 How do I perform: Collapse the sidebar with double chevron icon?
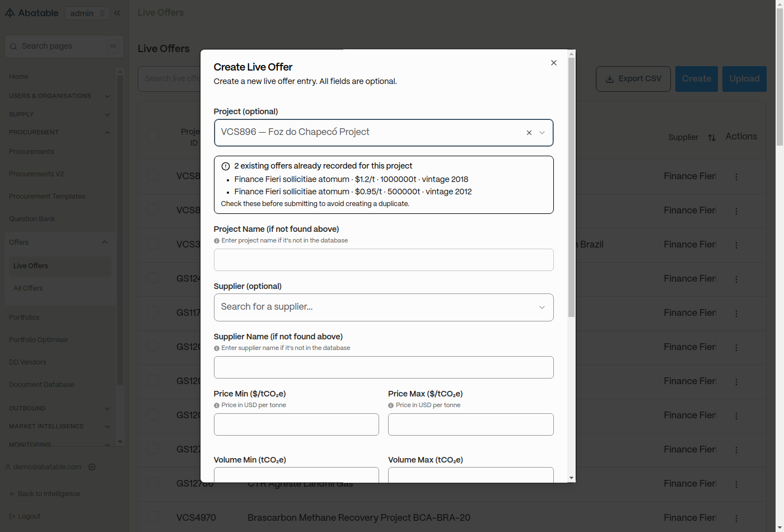[x=117, y=13]
